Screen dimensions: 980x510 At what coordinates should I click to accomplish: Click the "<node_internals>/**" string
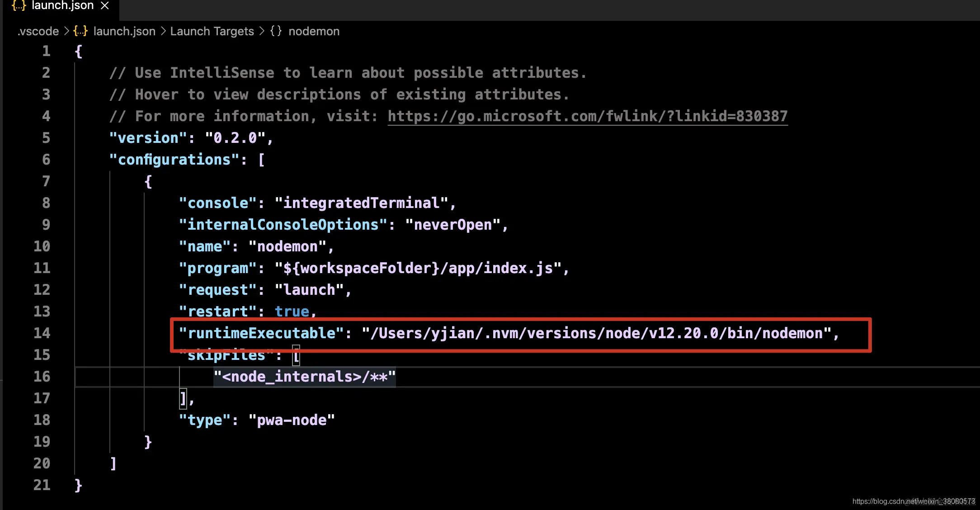click(304, 377)
